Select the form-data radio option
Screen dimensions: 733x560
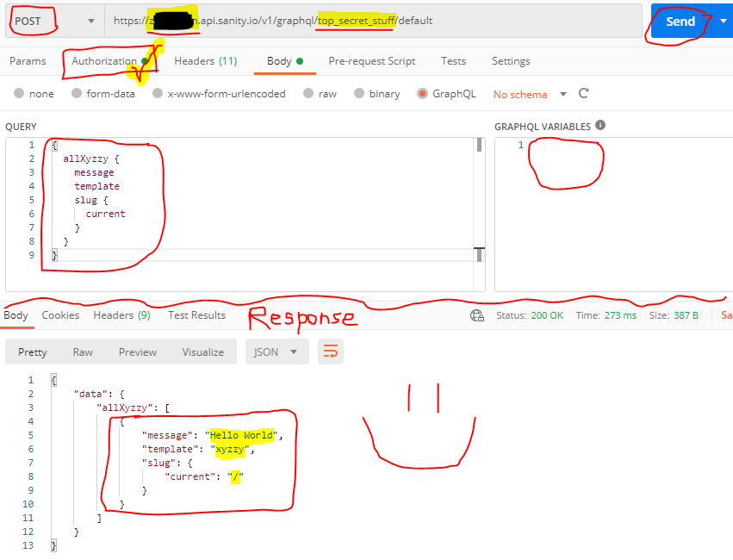tap(77, 94)
